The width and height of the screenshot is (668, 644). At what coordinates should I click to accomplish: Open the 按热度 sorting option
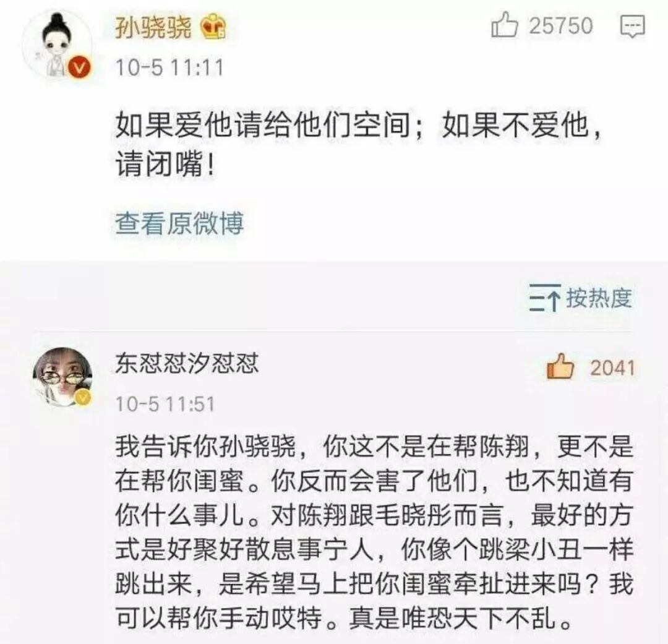(599, 298)
